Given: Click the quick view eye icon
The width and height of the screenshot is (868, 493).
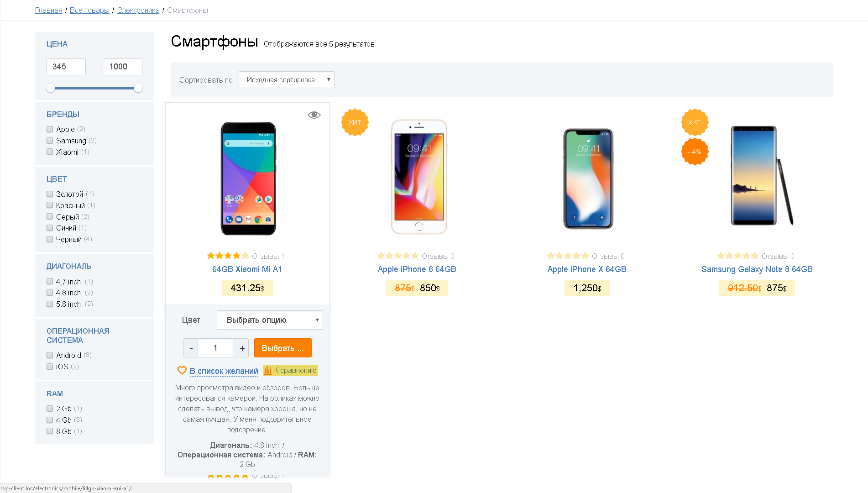Looking at the screenshot, I should (314, 115).
